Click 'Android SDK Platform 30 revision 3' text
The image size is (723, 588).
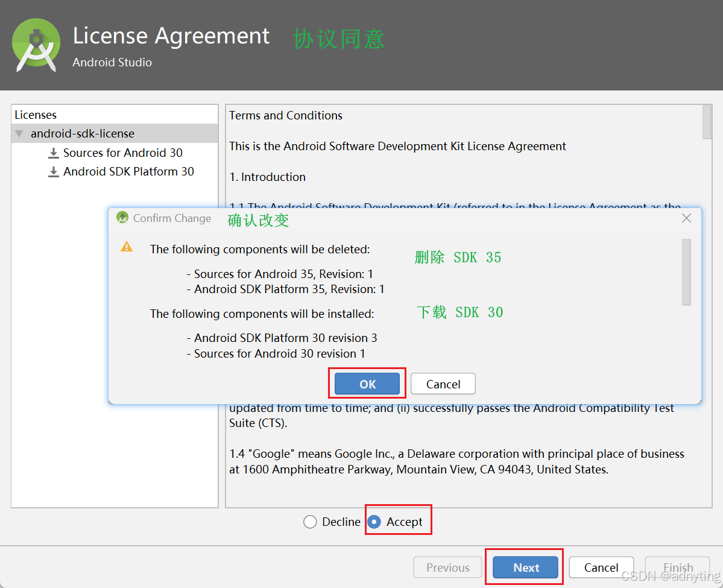click(285, 338)
